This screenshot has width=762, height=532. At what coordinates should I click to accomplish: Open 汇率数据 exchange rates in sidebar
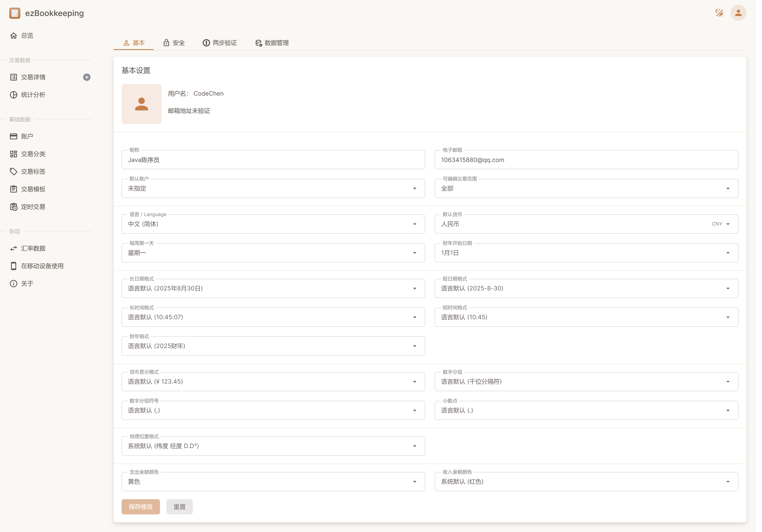pyautogui.click(x=33, y=248)
